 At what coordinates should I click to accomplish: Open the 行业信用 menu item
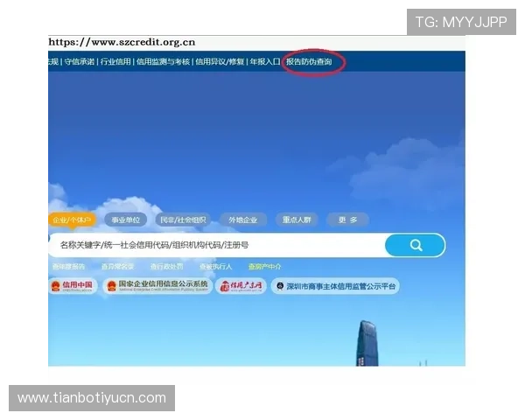click(115, 61)
